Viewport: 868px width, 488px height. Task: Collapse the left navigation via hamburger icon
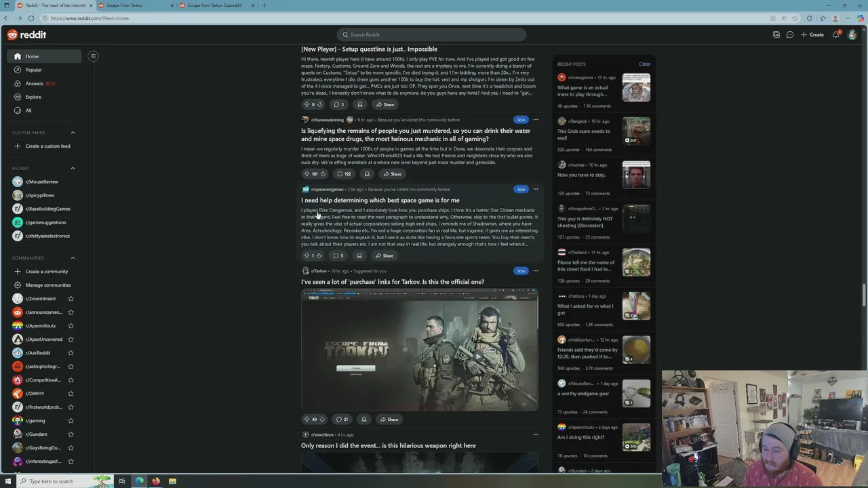pos(93,56)
